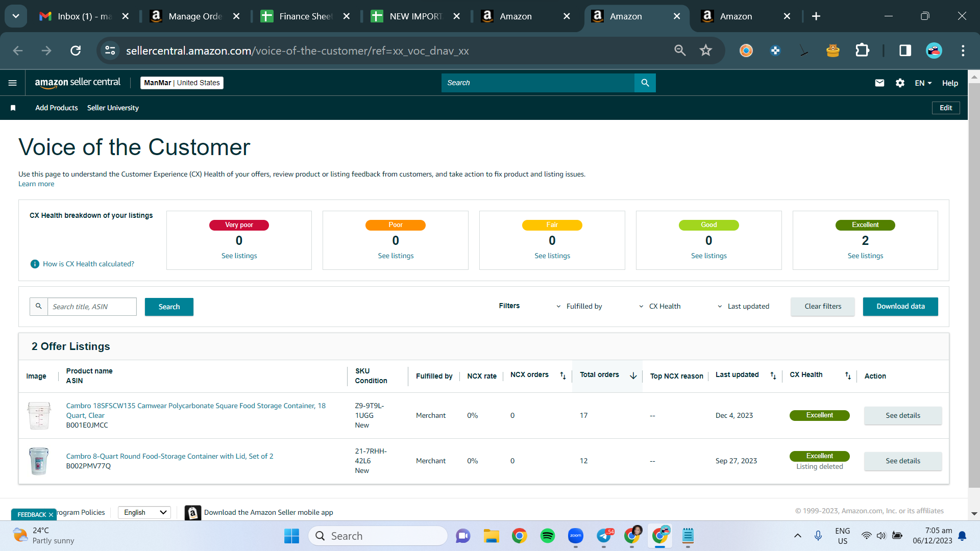The image size is (980, 551).
Task: Click the info icon beside CX Health calculated
Action: click(35, 264)
